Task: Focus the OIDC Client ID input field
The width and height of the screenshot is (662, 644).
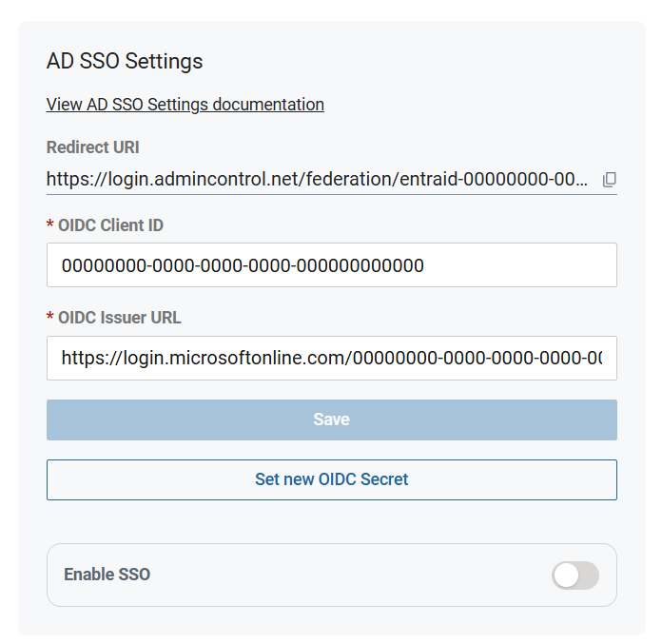Action: click(332, 265)
